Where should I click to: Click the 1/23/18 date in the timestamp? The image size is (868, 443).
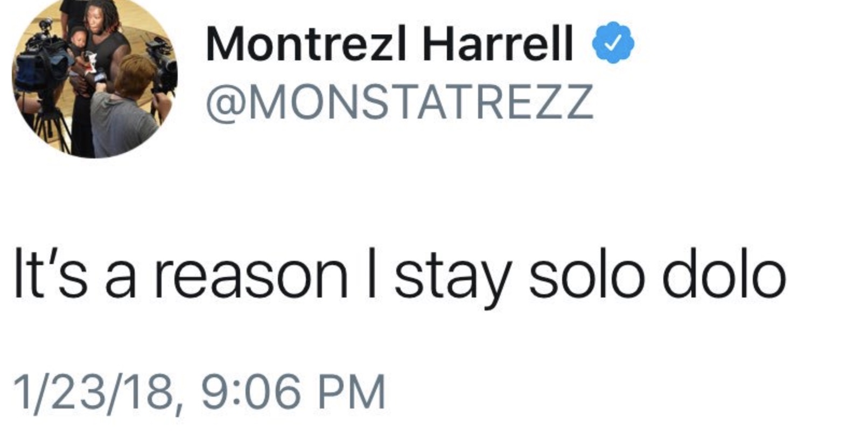tap(94, 392)
